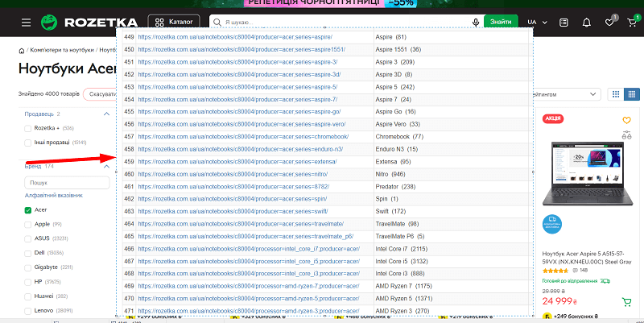Click the Скасувати filter button
This screenshot has height=323, width=644.
100,94
